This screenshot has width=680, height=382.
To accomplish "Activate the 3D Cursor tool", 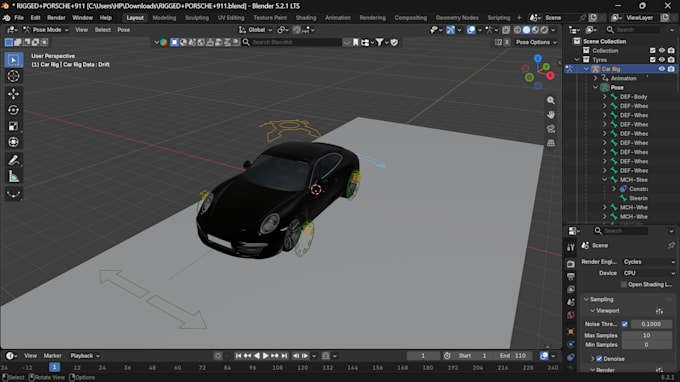I will 13,76.
